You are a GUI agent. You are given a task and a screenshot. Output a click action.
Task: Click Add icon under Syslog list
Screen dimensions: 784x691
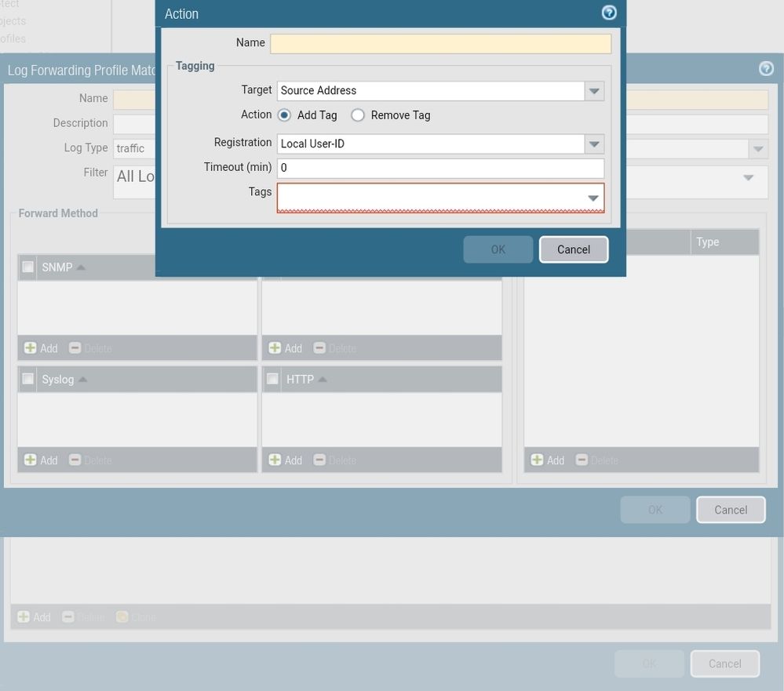click(x=31, y=460)
